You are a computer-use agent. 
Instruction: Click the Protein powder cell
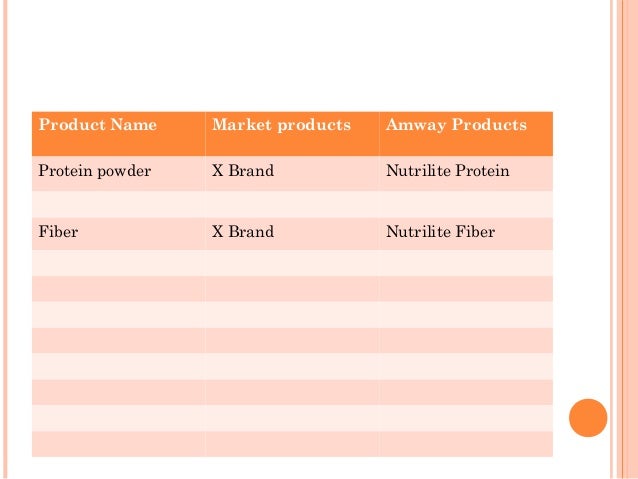[118, 173]
